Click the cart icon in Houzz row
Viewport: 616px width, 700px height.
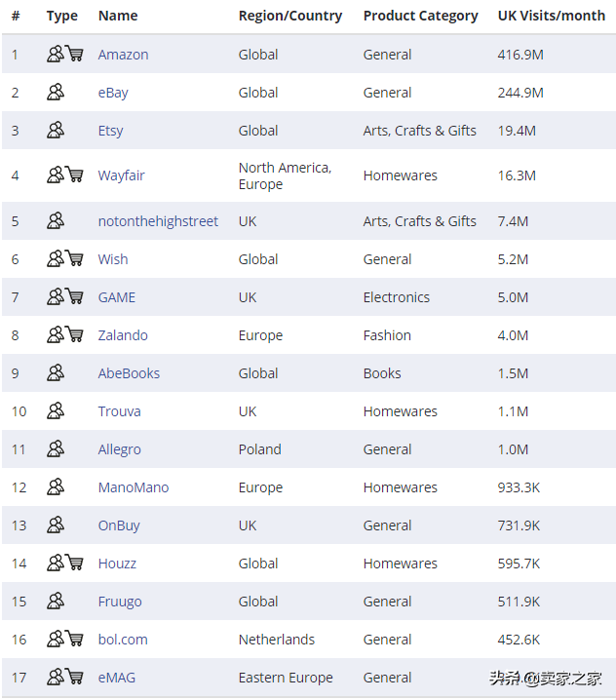pyautogui.click(x=74, y=563)
